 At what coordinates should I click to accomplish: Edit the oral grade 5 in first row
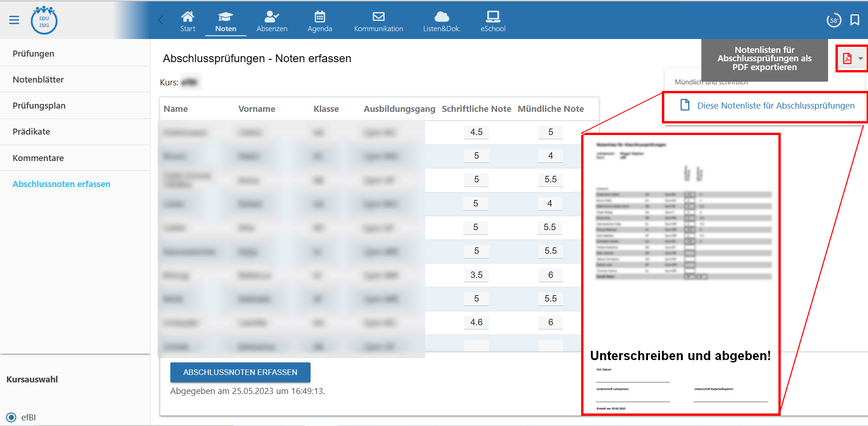pyautogui.click(x=551, y=132)
